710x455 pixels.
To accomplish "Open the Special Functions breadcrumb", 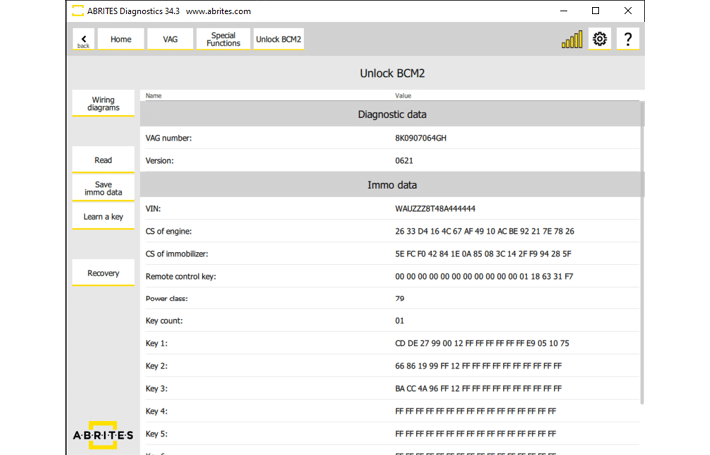I will [x=223, y=39].
